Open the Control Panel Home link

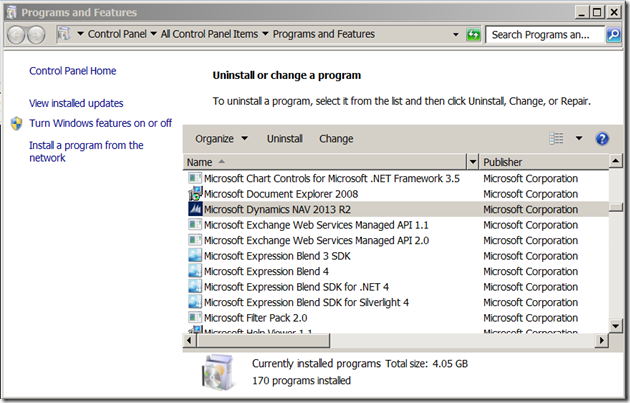tap(73, 71)
